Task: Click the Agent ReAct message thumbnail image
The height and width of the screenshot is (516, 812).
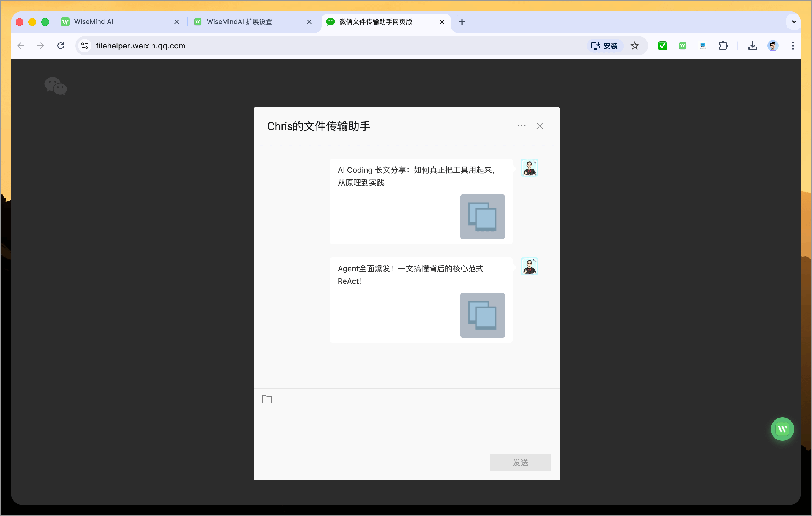Action: point(482,316)
